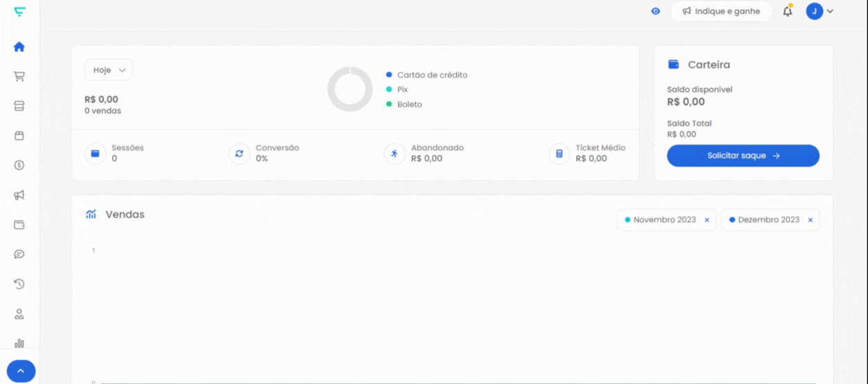Click the Saldo disponível label
Viewport: 868px width, 384px height.
pyautogui.click(x=700, y=89)
